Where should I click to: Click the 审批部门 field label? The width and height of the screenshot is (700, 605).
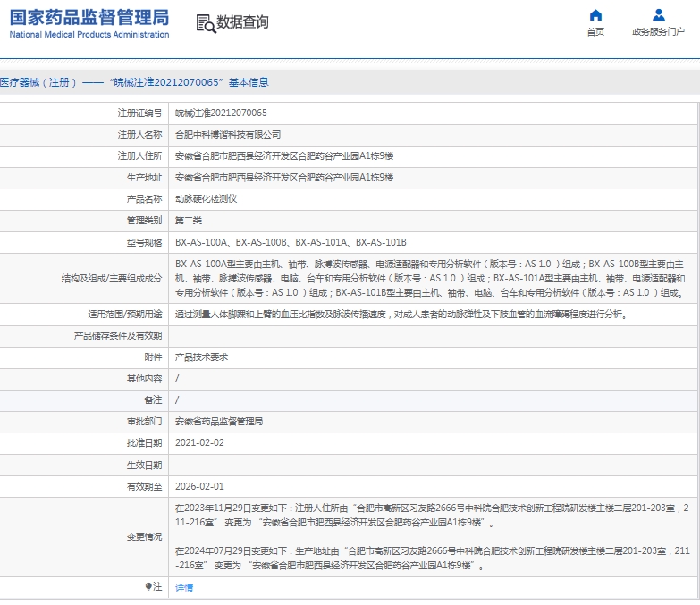[x=144, y=421]
